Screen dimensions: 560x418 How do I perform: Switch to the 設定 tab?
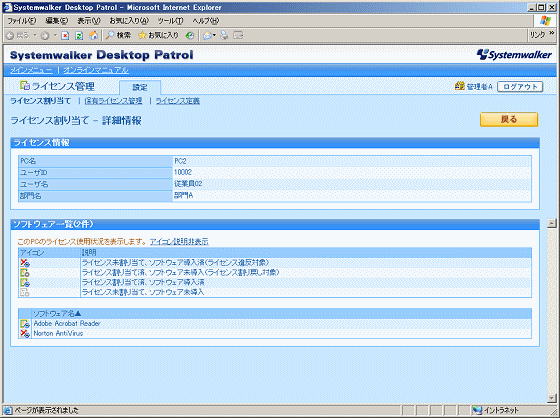click(140, 87)
